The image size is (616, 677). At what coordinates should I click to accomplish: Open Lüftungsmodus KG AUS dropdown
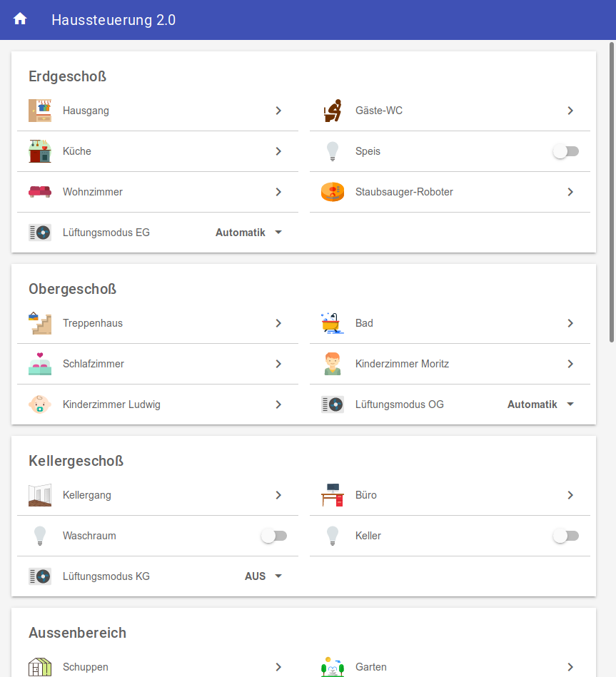[x=263, y=576]
